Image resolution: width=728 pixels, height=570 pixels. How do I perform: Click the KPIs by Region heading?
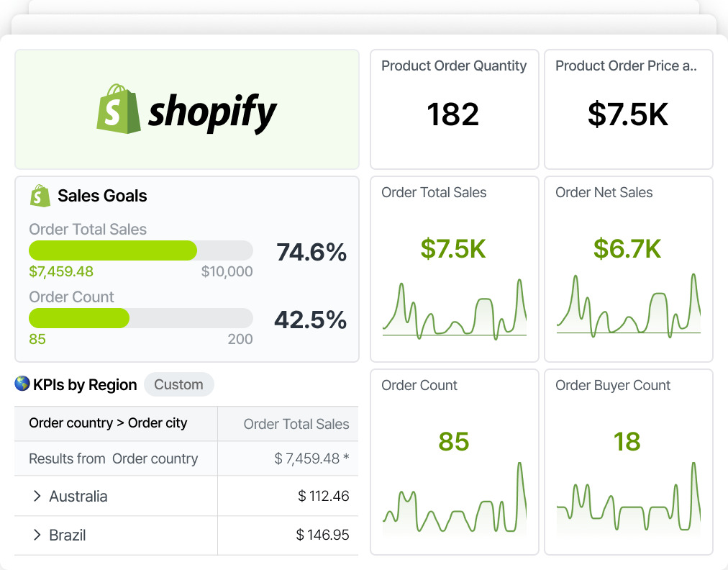tap(85, 384)
